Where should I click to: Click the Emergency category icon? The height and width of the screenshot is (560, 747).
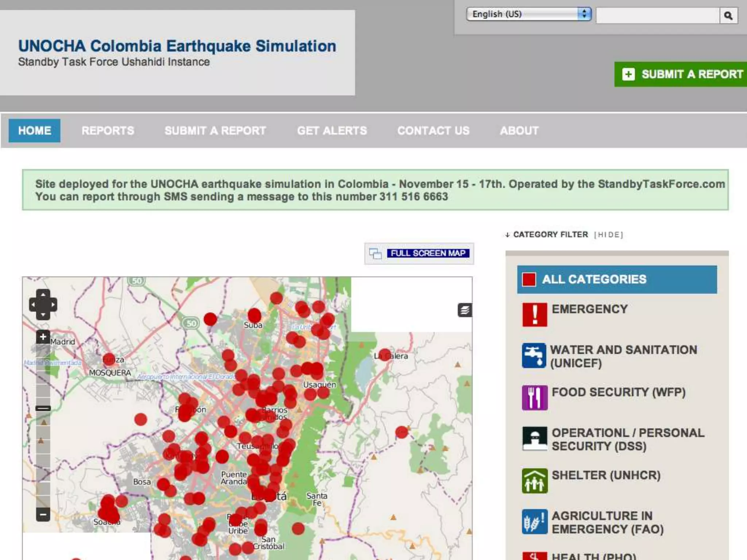tap(534, 314)
